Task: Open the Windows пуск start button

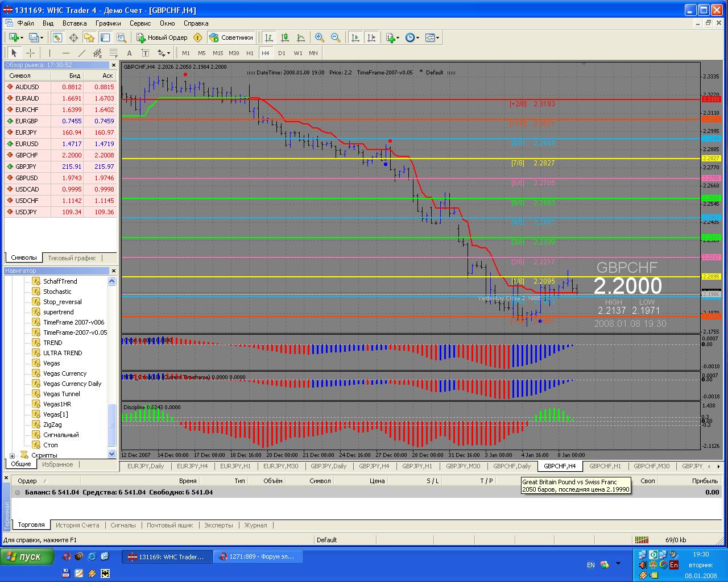Action: click(x=27, y=556)
